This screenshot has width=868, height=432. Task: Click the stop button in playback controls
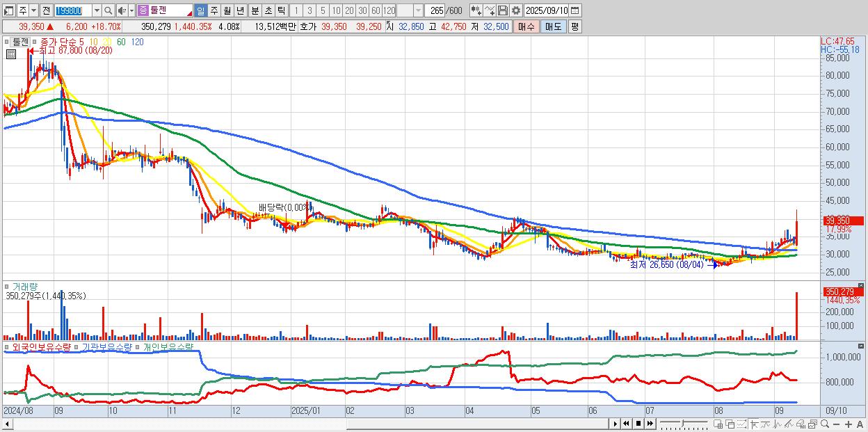coord(638,424)
